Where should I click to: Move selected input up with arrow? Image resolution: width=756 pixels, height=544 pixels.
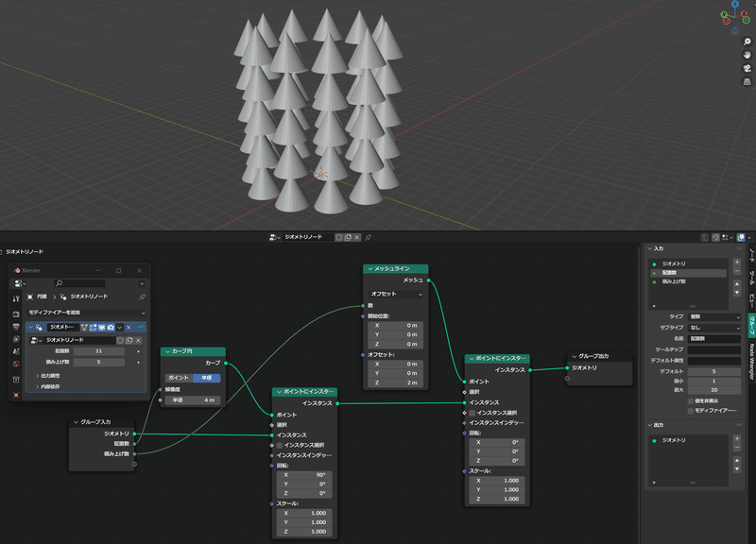pyautogui.click(x=737, y=284)
